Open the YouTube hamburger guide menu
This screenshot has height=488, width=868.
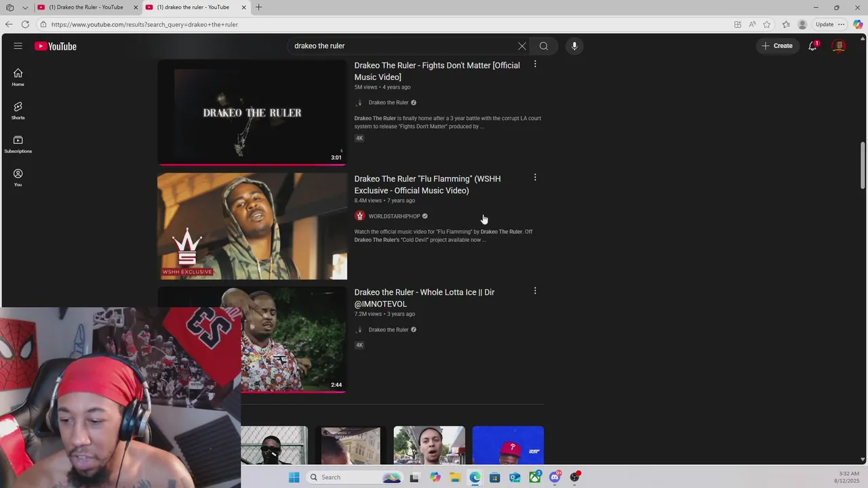point(18,46)
